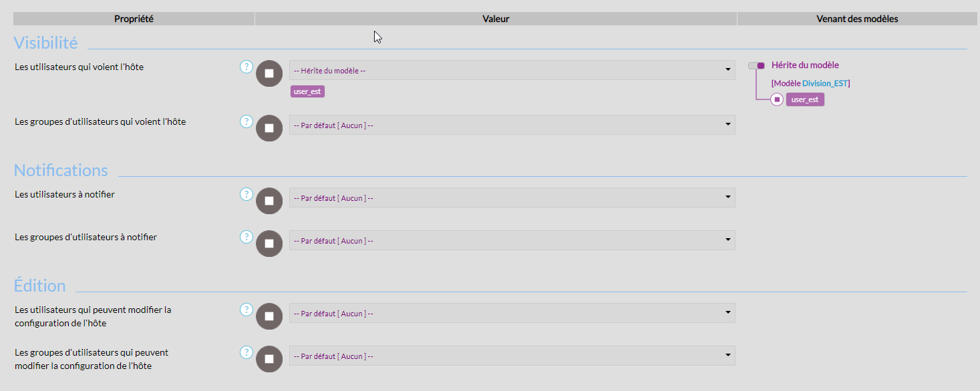Open dropdown for 'Les groupes d'utilisateurs à notifier'
Viewport: 980px width, 391px height.
pos(512,240)
